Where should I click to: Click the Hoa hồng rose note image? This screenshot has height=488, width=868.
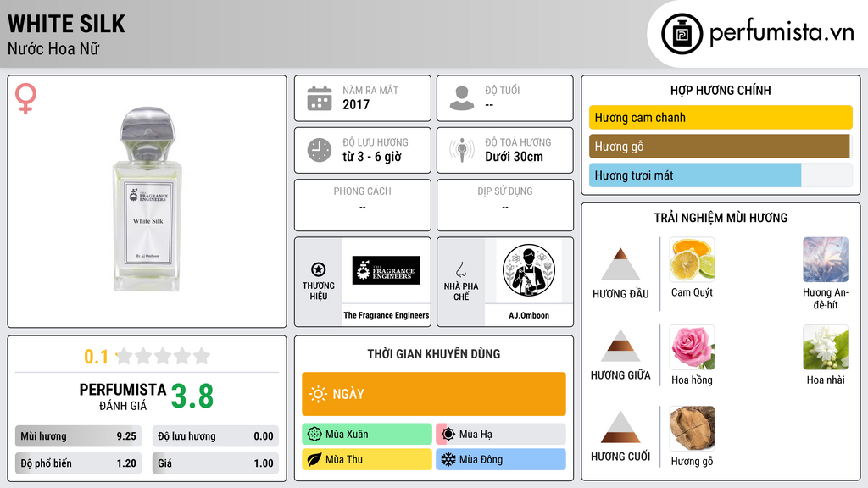tap(692, 347)
